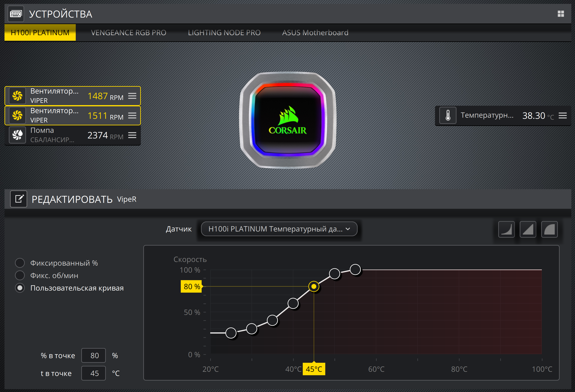Click the keyboard devices icon

click(x=16, y=14)
